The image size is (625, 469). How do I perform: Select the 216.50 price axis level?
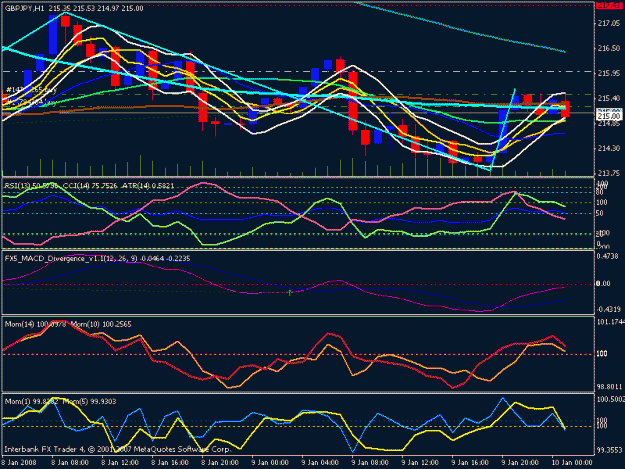coord(609,48)
